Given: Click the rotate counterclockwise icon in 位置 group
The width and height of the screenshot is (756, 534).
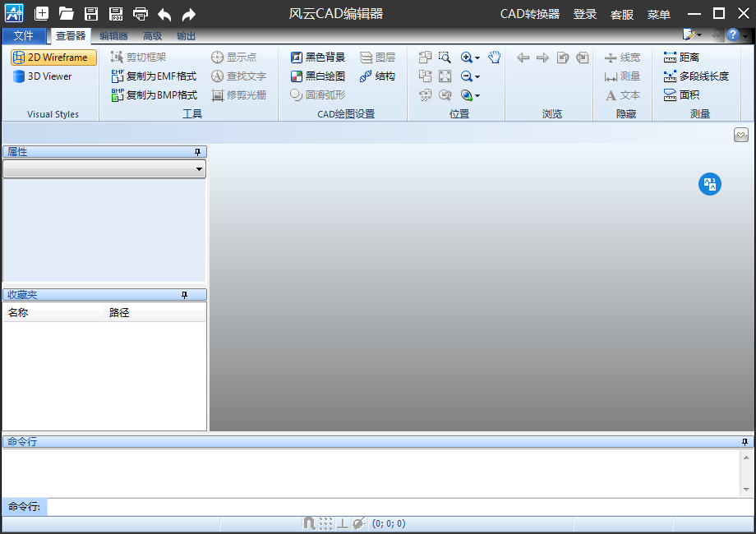Looking at the screenshot, I should [x=425, y=58].
